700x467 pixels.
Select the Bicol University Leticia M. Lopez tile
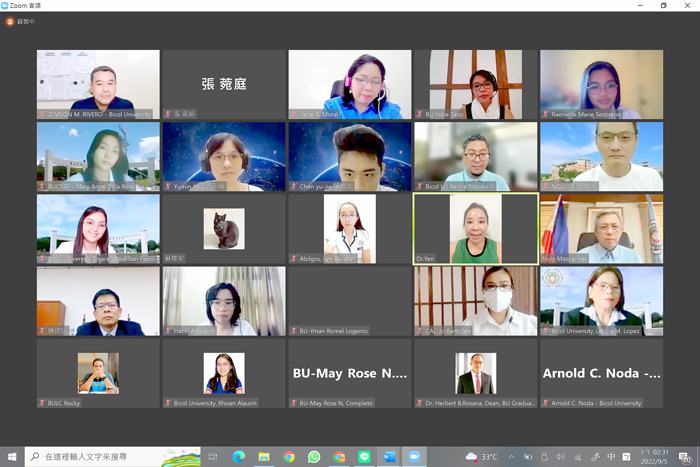point(601,301)
